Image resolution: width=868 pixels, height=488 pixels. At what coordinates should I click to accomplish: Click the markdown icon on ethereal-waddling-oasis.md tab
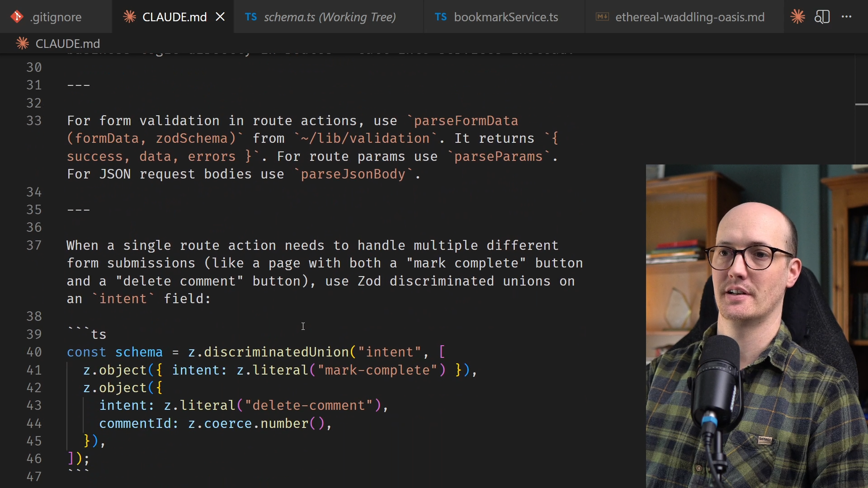[x=602, y=17]
